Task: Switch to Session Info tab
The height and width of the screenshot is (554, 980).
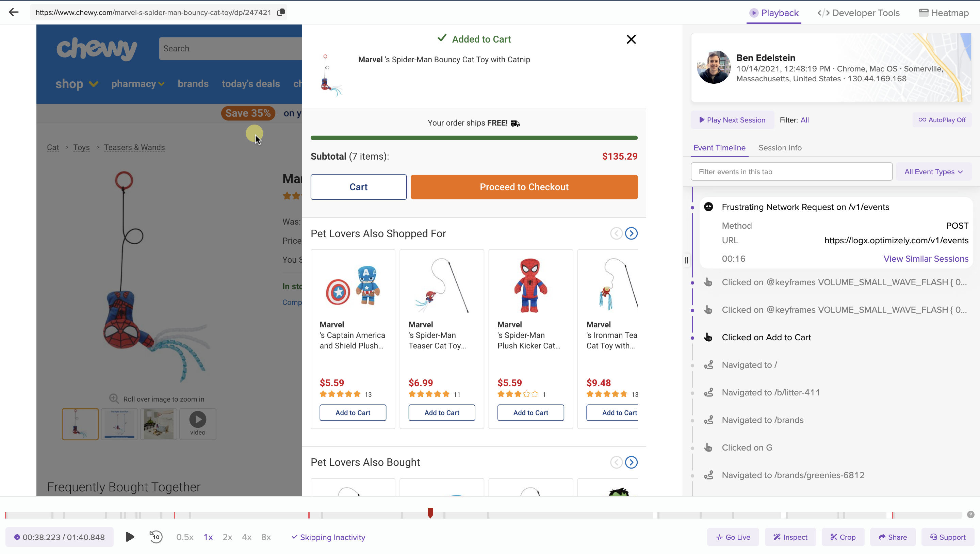Action: pyautogui.click(x=780, y=148)
